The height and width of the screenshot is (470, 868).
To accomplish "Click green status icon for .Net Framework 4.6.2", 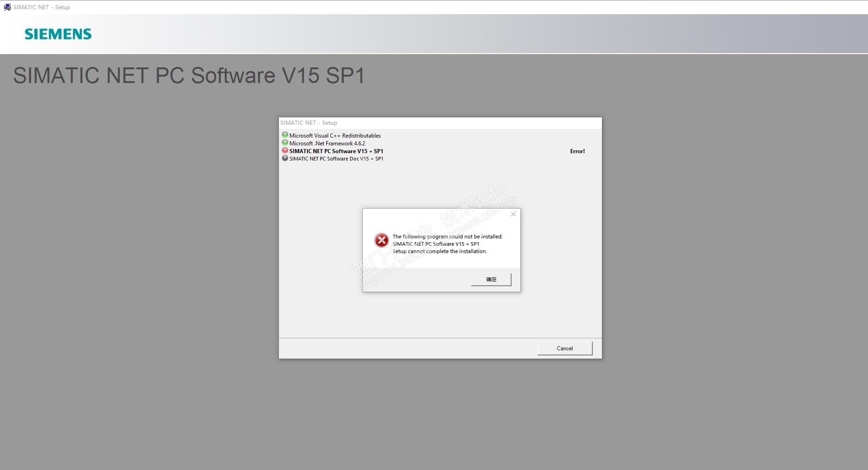I will (x=285, y=143).
